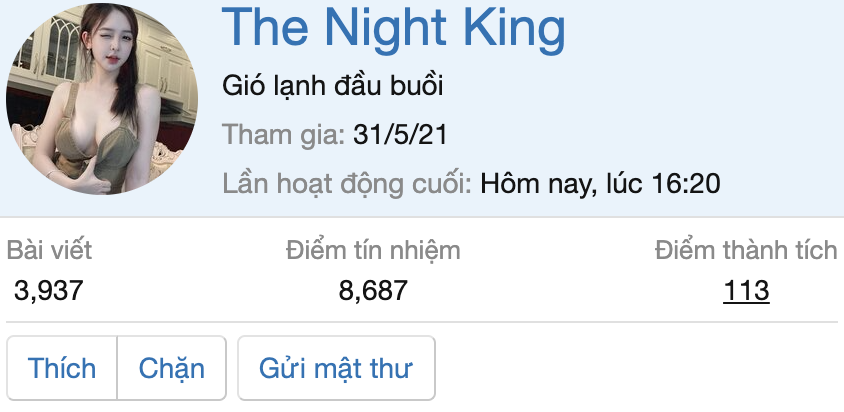Image resolution: width=844 pixels, height=412 pixels.
Task: Click the Tham gia label
Action: point(284,135)
